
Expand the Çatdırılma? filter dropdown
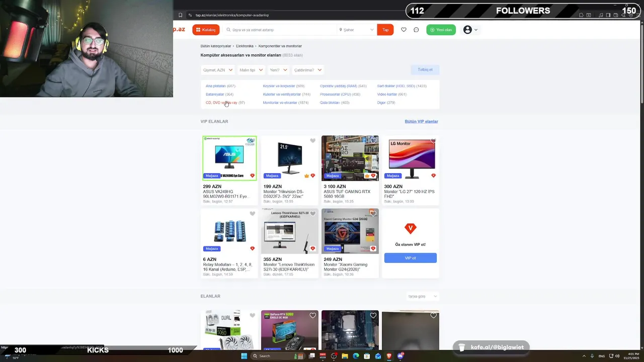tap(307, 70)
